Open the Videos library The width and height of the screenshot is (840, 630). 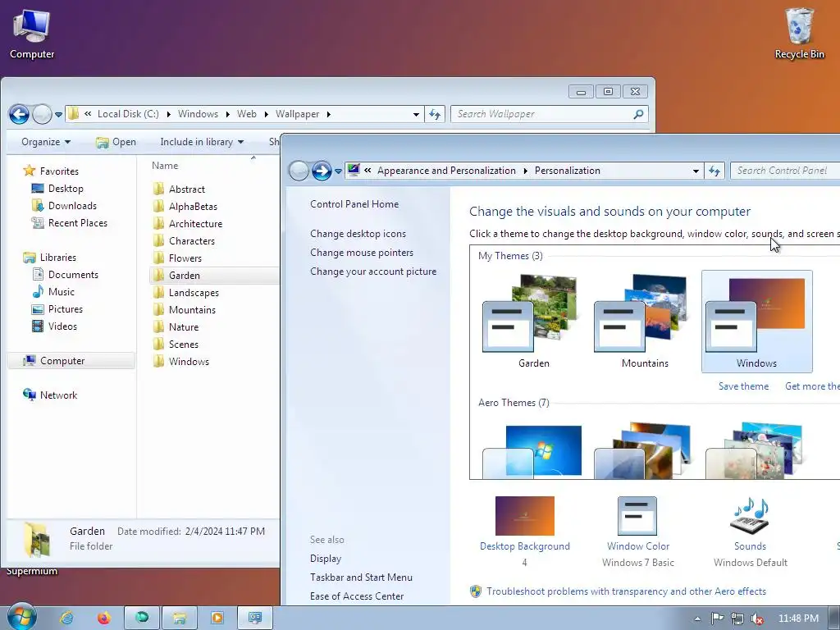54,326
